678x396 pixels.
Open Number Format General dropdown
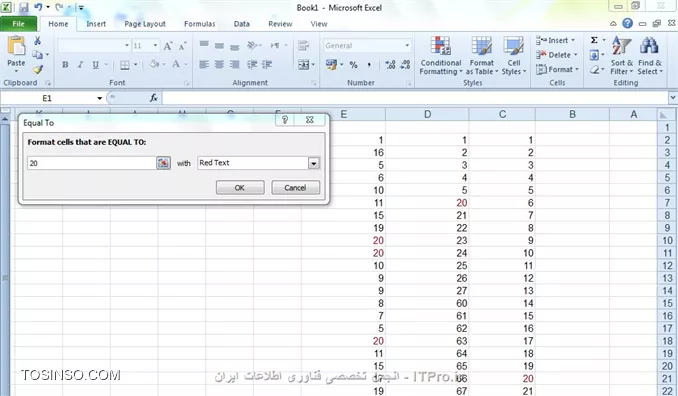[x=407, y=45]
